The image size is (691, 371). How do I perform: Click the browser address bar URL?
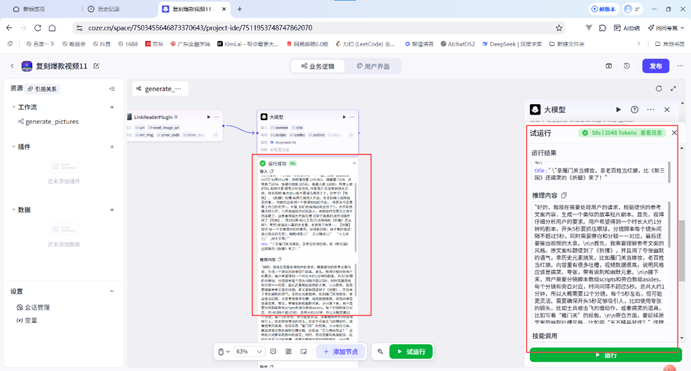tap(200, 28)
